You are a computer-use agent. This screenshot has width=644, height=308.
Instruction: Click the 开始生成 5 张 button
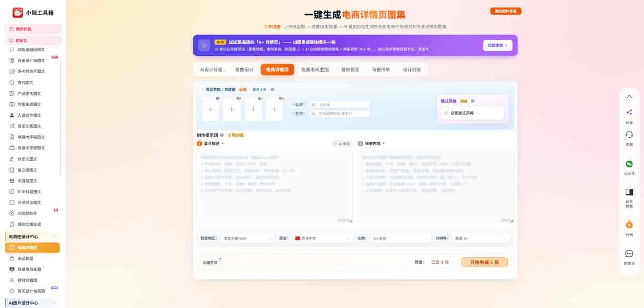tap(485, 262)
